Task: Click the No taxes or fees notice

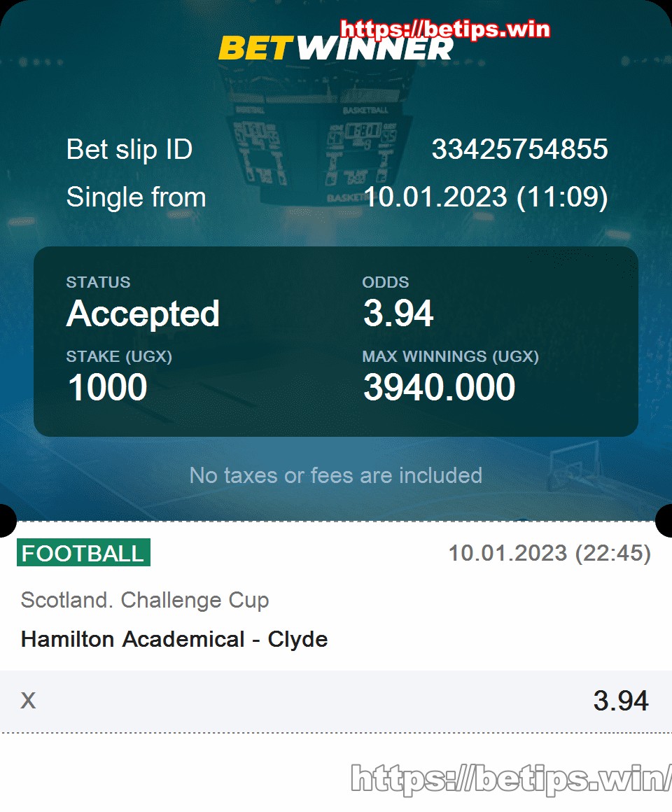Action: tap(336, 475)
